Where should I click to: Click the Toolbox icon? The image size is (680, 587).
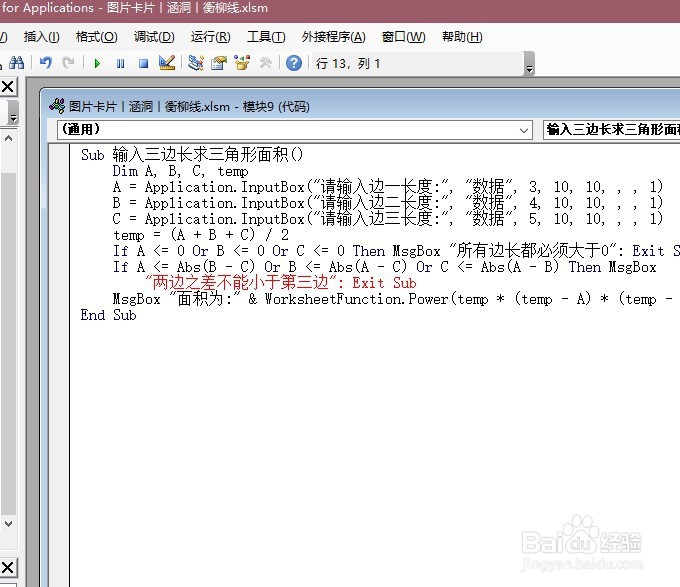point(265,63)
